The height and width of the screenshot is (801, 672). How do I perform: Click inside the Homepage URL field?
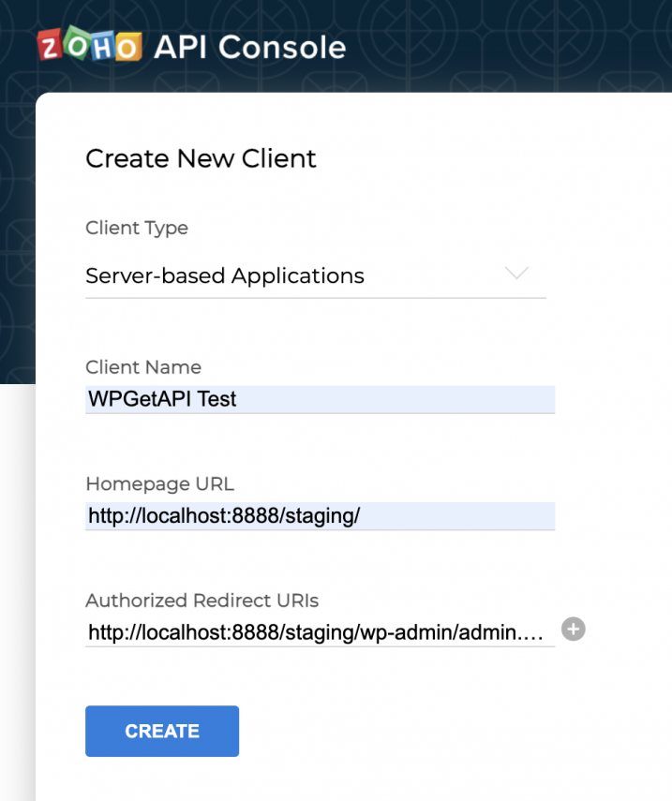[x=319, y=515]
